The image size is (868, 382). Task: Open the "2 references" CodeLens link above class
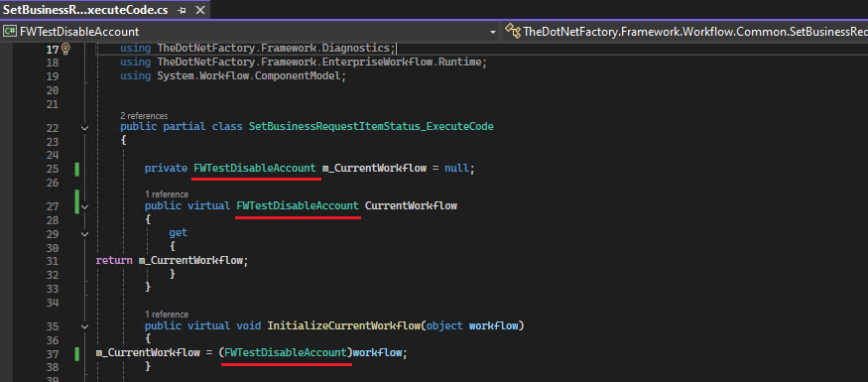144,116
